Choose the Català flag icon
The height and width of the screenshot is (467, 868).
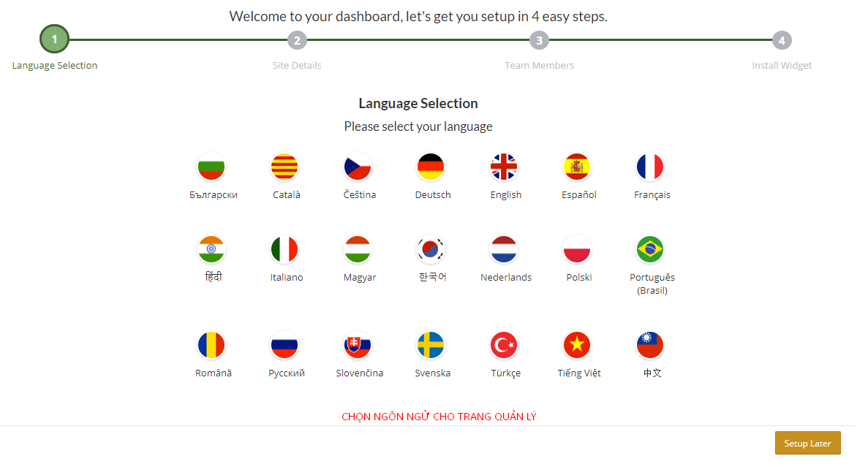[x=284, y=167]
